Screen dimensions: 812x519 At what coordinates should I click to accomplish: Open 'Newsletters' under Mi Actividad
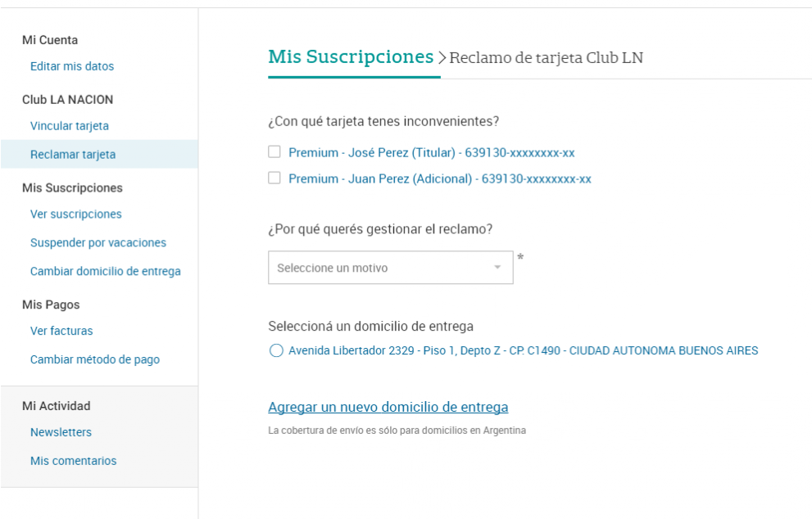[61, 432]
